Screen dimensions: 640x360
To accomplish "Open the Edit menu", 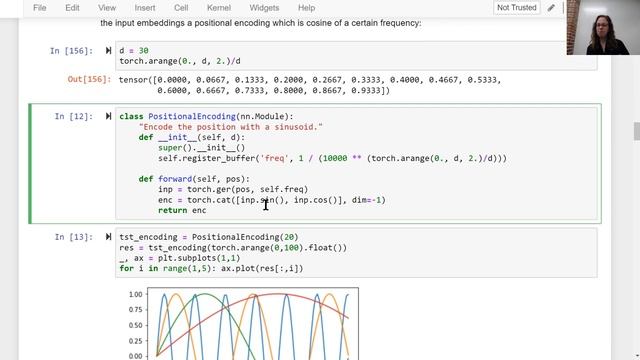I will 72,8.
